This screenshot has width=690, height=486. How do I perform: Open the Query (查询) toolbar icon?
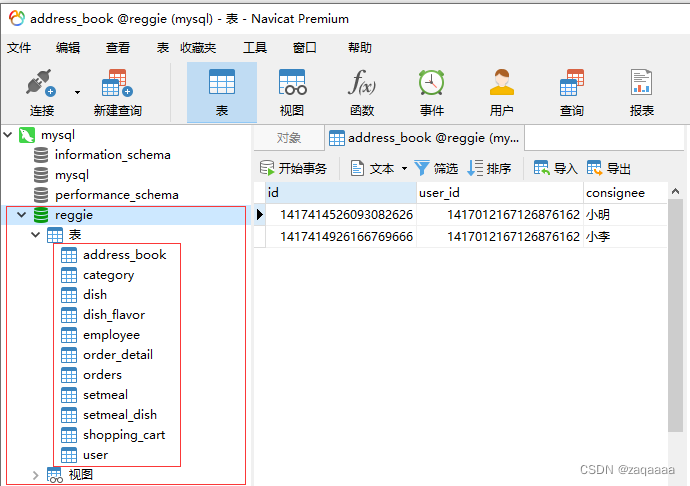tap(572, 83)
